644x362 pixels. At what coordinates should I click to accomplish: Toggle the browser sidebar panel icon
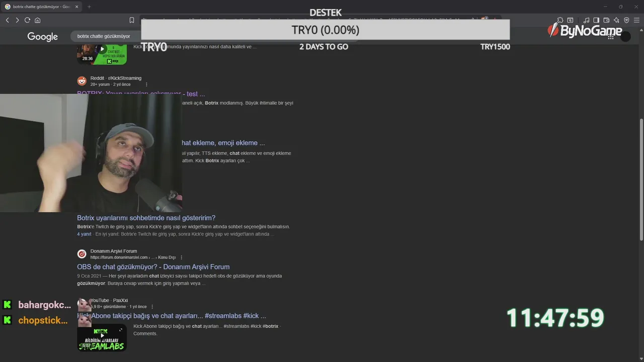pyautogui.click(x=596, y=20)
